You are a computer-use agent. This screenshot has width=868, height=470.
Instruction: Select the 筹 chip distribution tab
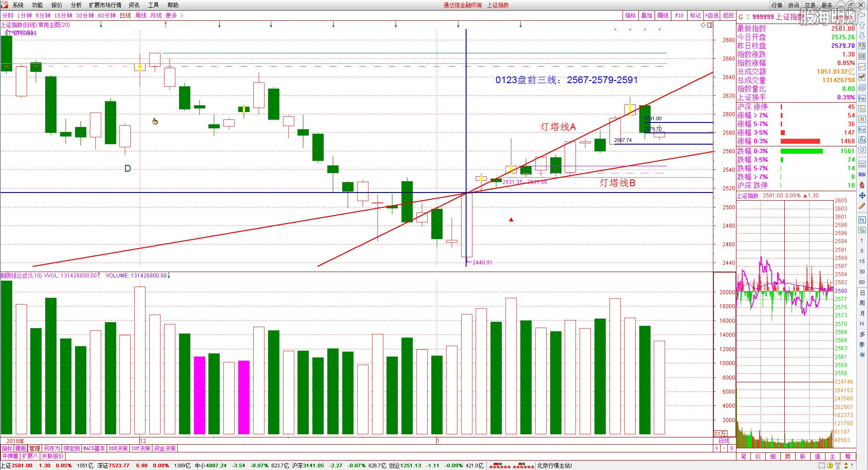(x=848, y=456)
